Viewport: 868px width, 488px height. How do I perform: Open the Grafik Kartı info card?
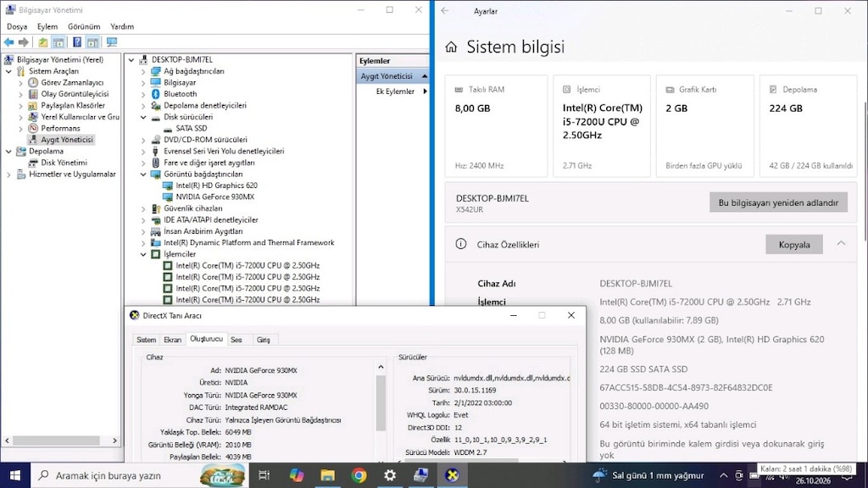pos(704,126)
